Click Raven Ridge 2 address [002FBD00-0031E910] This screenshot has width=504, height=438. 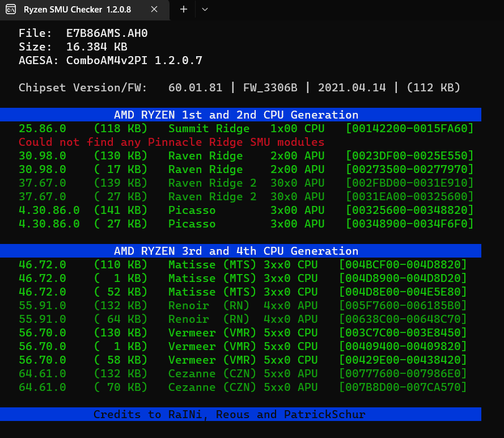pos(409,183)
